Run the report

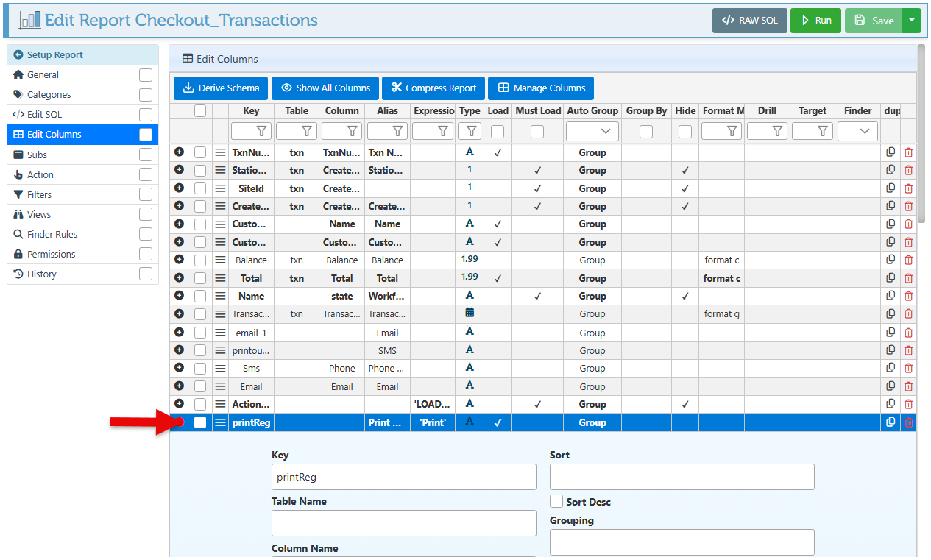pyautogui.click(x=815, y=21)
